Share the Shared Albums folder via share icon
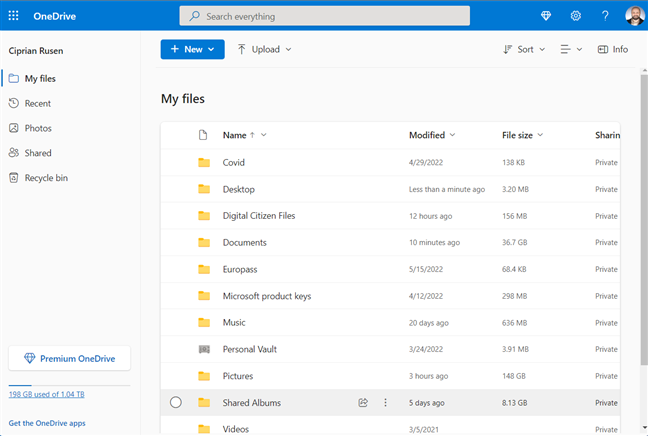 (363, 403)
